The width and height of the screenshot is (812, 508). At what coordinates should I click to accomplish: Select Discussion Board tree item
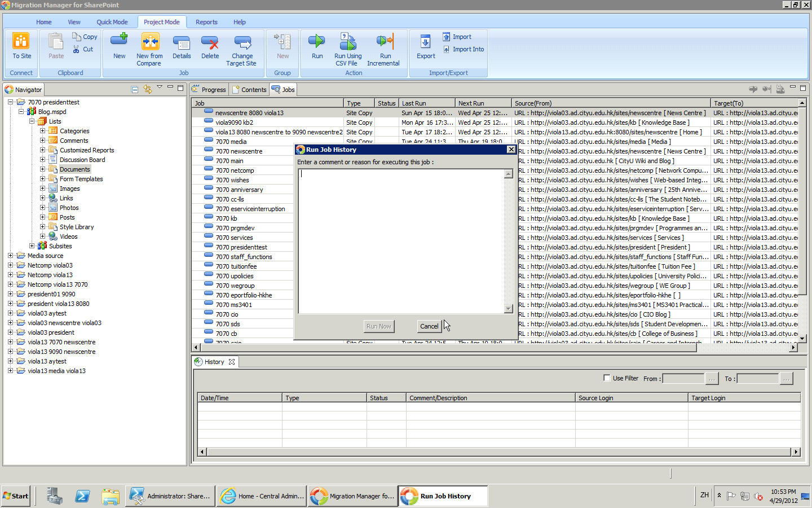click(82, 160)
